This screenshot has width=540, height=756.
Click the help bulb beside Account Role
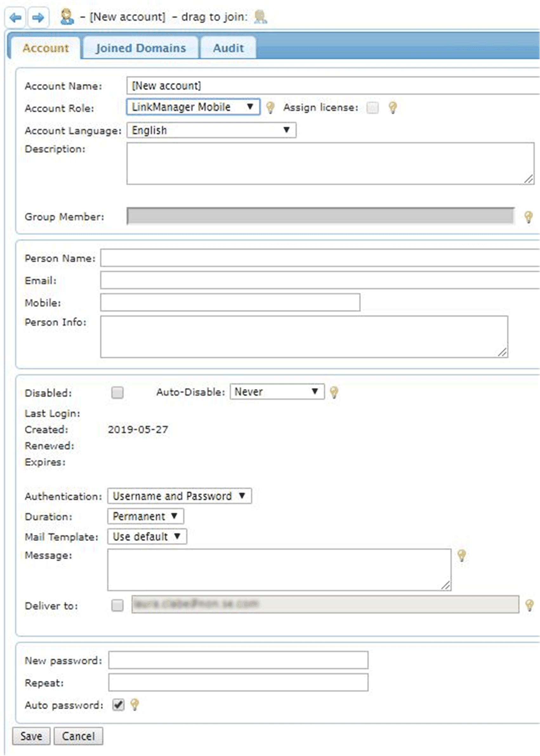coord(270,107)
